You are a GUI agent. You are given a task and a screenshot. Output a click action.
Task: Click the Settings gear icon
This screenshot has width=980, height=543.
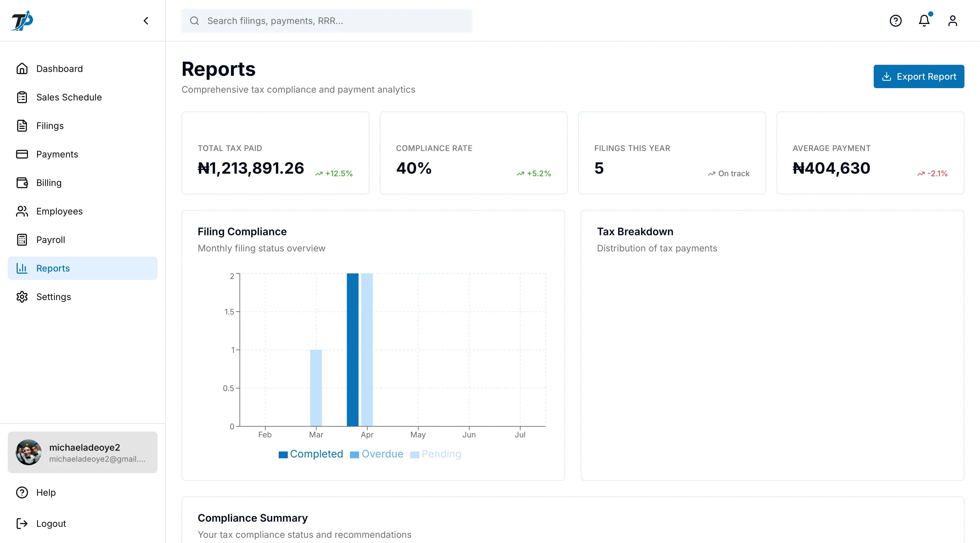(22, 296)
